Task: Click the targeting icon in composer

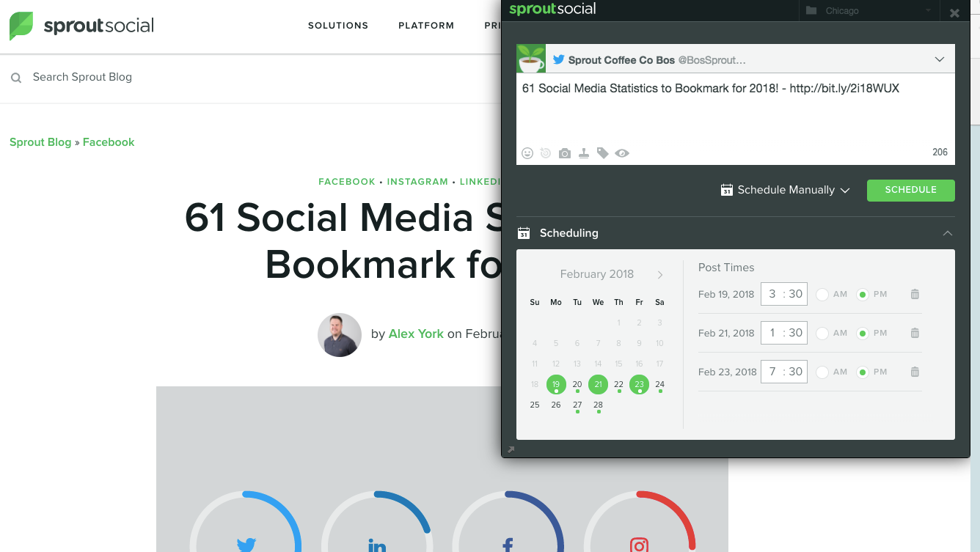Action: [545, 153]
